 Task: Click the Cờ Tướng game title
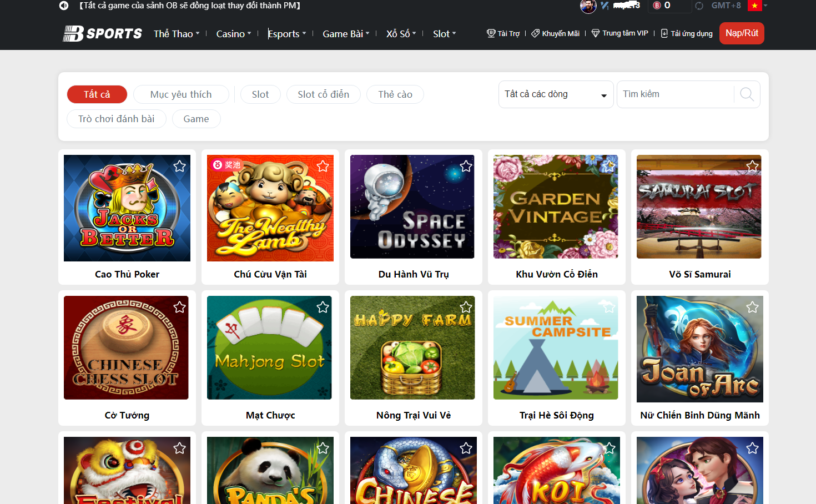pyautogui.click(x=127, y=415)
